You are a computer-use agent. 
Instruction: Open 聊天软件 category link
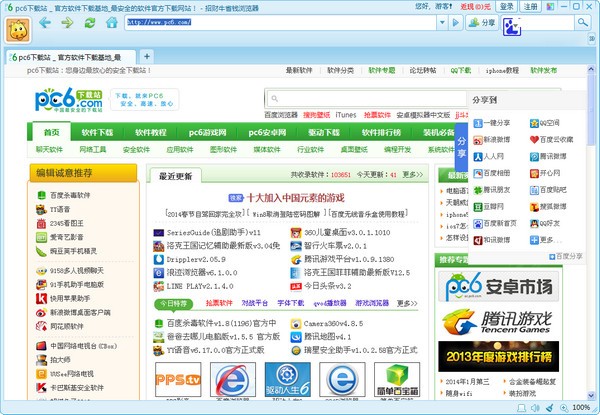click(49, 150)
